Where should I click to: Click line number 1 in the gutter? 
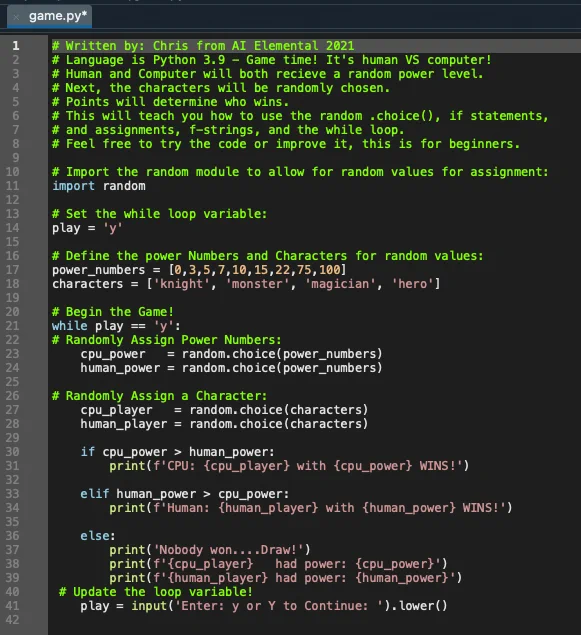pyautogui.click(x=16, y=46)
